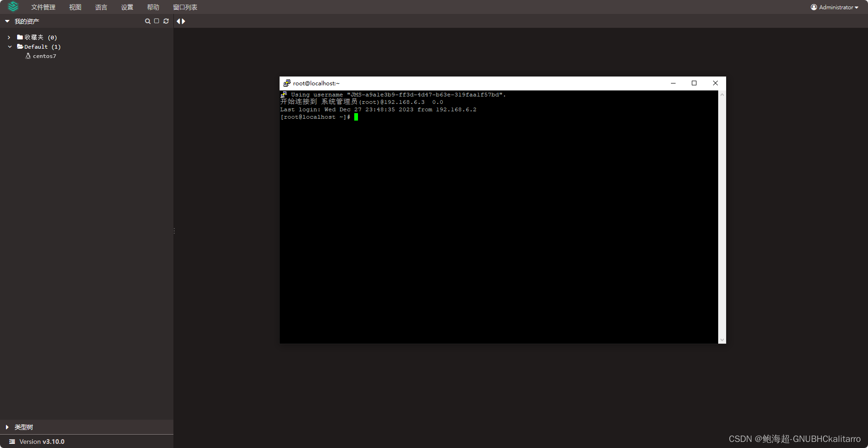Click the Default folder icon
Image resolution: width=868 pixels, height=448 pixels.
(20, 46)
